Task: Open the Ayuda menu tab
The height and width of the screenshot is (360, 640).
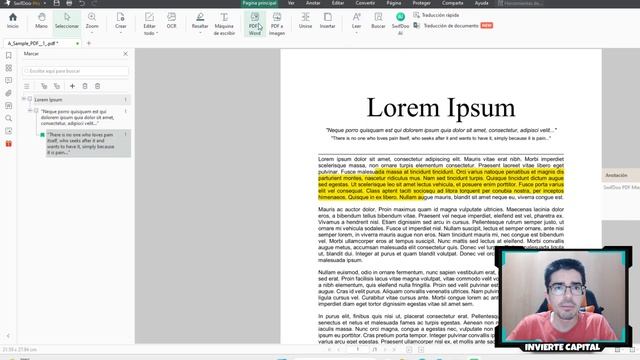Action: click(x=482, y=3)
